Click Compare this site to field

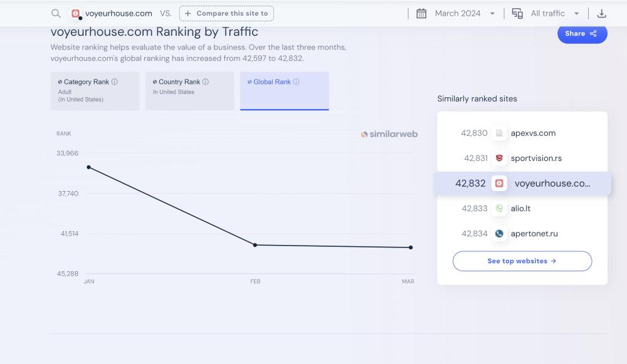point(226,13)
